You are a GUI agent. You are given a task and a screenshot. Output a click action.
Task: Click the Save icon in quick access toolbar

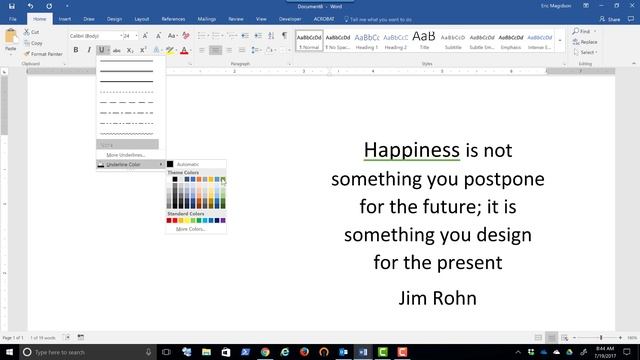11,6
